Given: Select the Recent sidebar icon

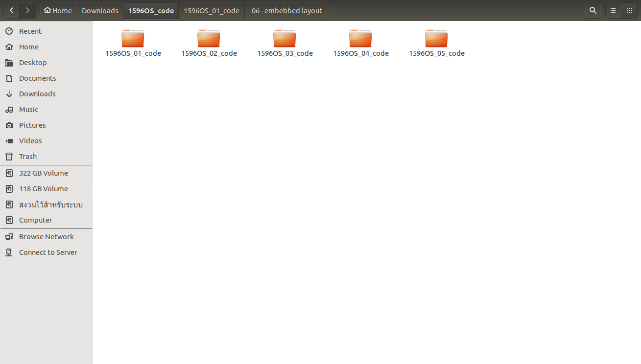Looking at the screenshot, I should [x=29, y=31].
